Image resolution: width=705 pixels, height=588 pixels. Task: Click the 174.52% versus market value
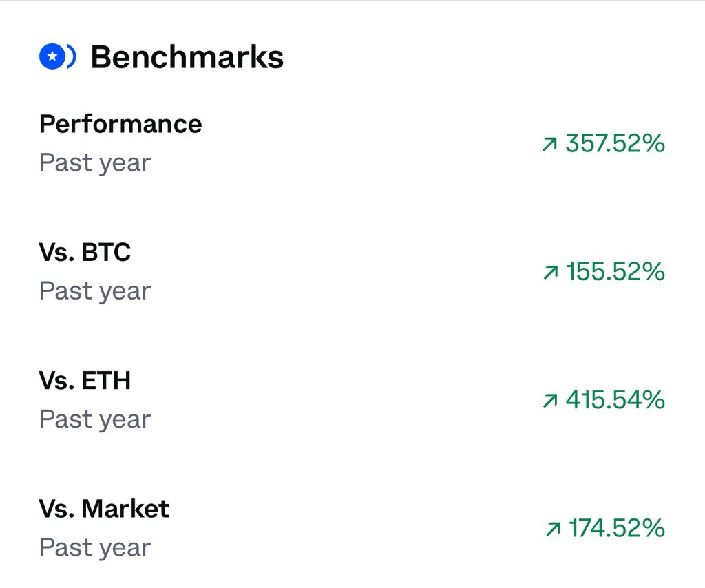[x=616, y=528]
